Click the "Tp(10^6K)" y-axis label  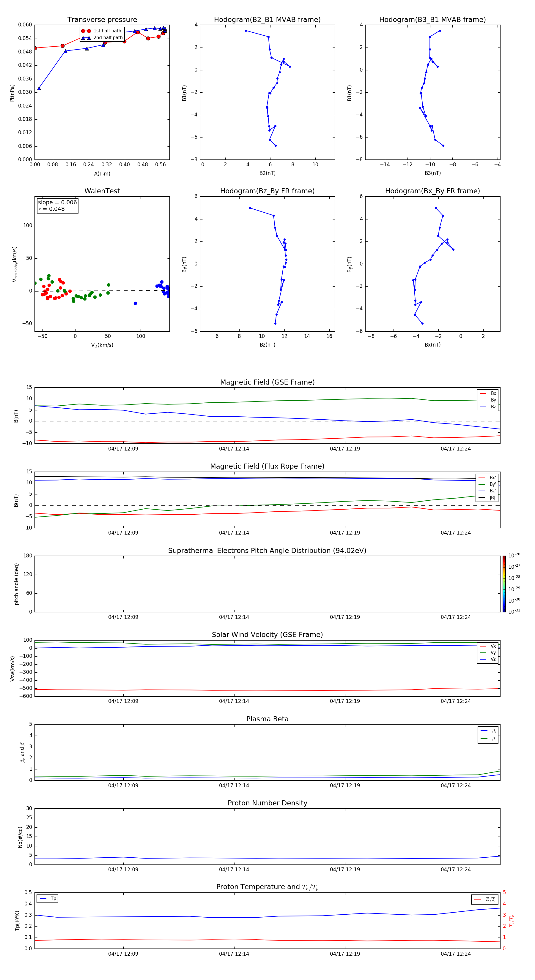click(x=17, y=921)
